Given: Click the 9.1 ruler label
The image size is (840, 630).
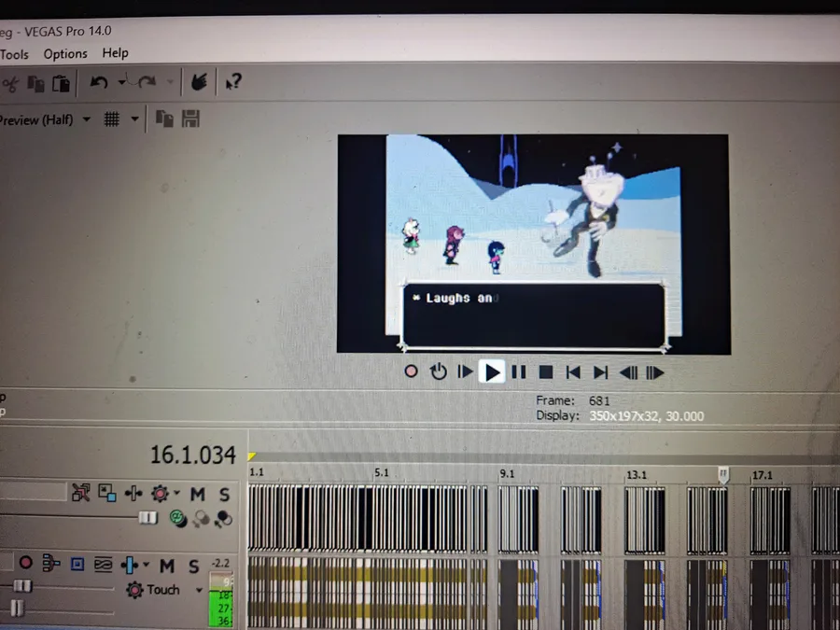Looking at the screenshot, I should [x=507, y=474].
